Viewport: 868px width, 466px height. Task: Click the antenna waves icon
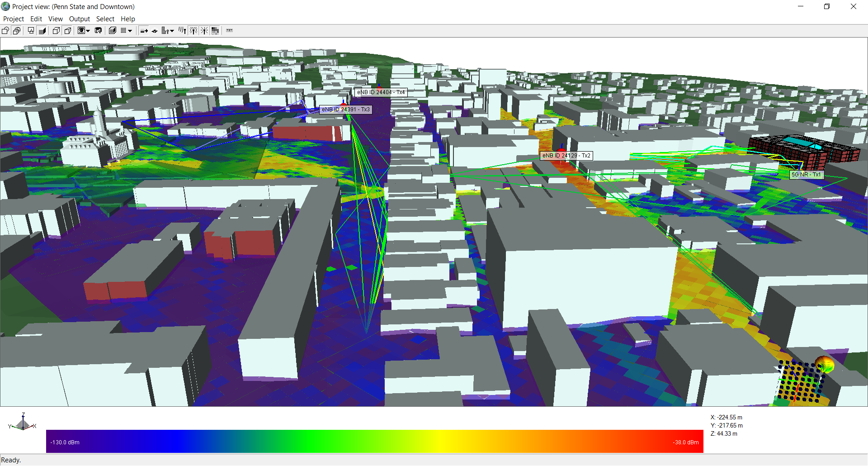click(182, 31)
